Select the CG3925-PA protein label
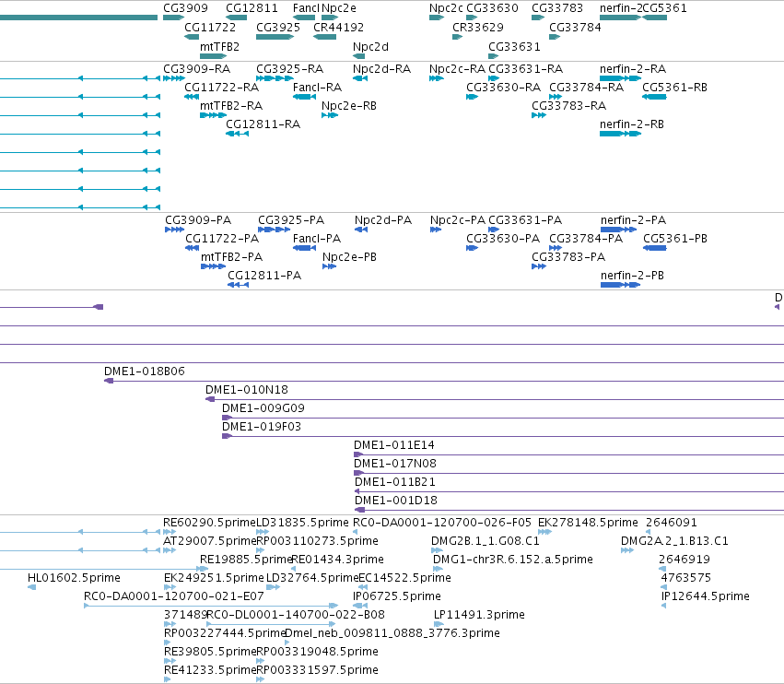The image size is (784, 684). click(291, 220)
